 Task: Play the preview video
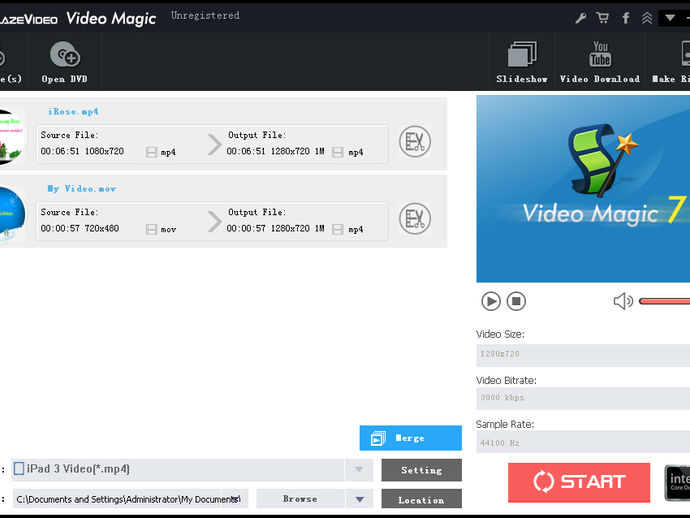[x=491, y=301]
